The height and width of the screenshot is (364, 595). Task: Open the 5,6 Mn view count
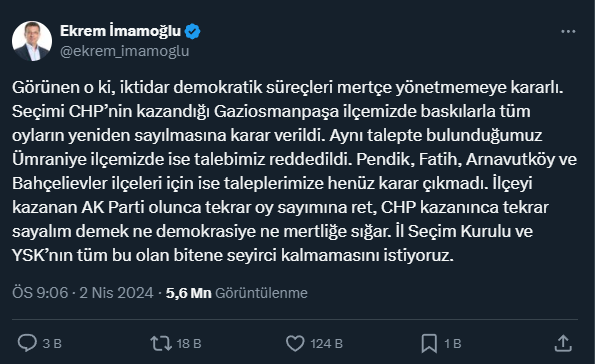pos(188,293)
